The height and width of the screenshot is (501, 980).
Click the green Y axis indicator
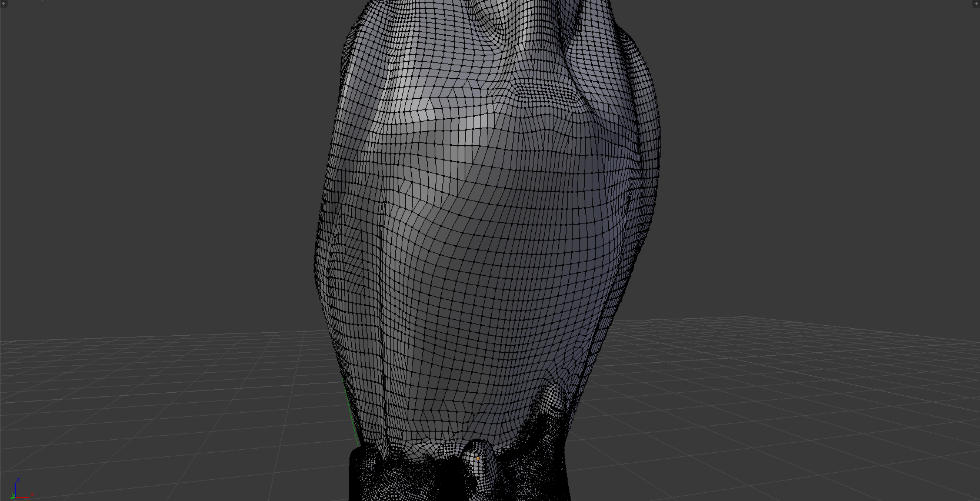(13, 497)
